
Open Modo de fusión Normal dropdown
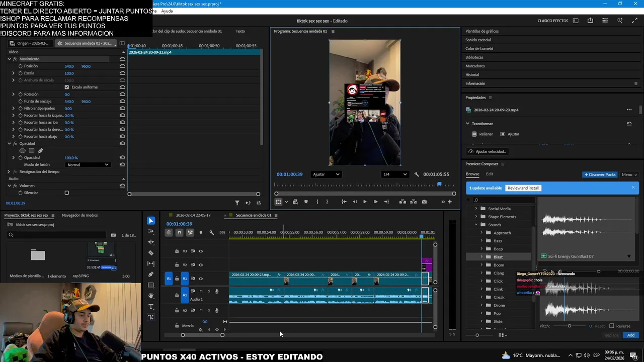click(88, 164)
